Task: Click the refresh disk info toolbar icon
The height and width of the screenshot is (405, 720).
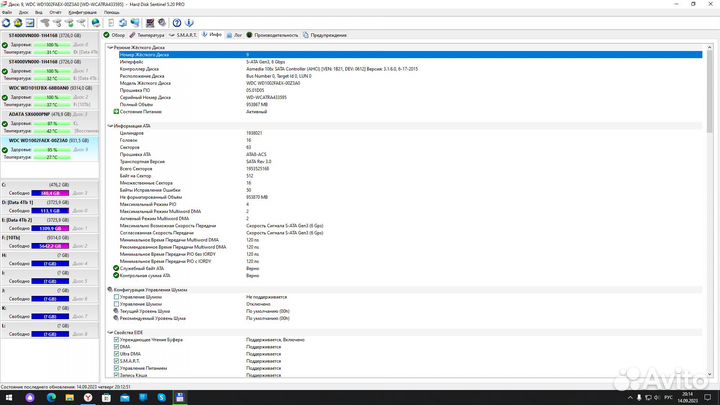Action: click(x=6, y=22)
